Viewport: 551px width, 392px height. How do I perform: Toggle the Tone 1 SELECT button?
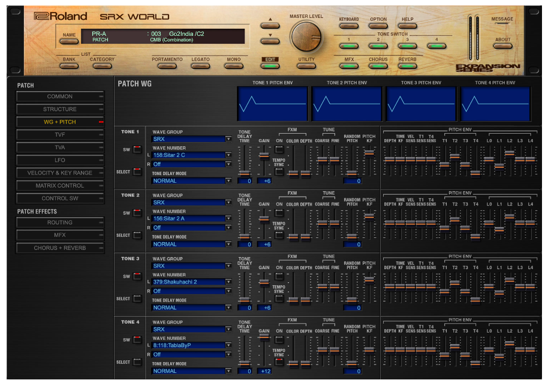click(137, 172)
